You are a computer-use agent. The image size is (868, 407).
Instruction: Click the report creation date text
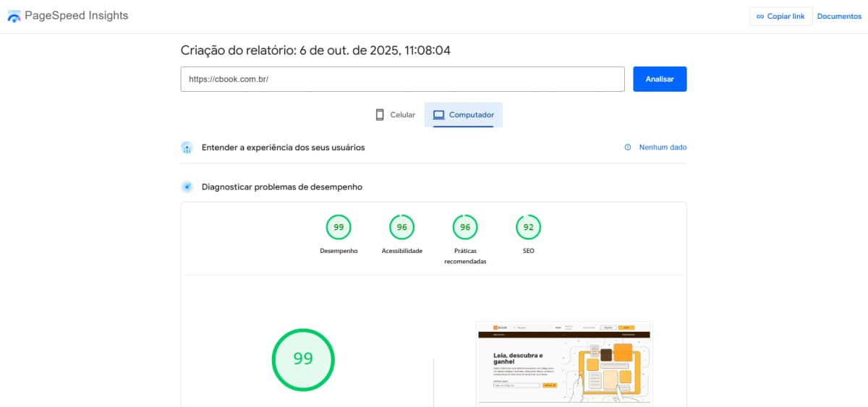click(x=316, y=50)
